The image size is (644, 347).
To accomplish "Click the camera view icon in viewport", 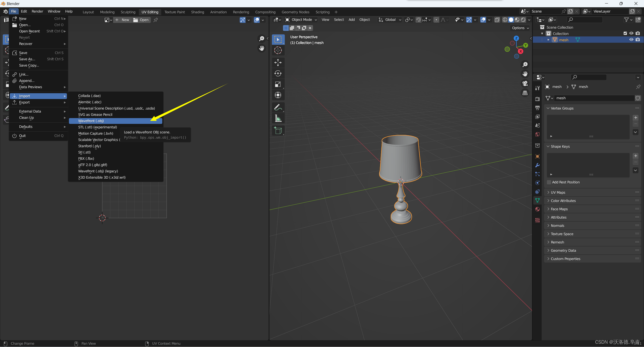I will coord(525,83).
